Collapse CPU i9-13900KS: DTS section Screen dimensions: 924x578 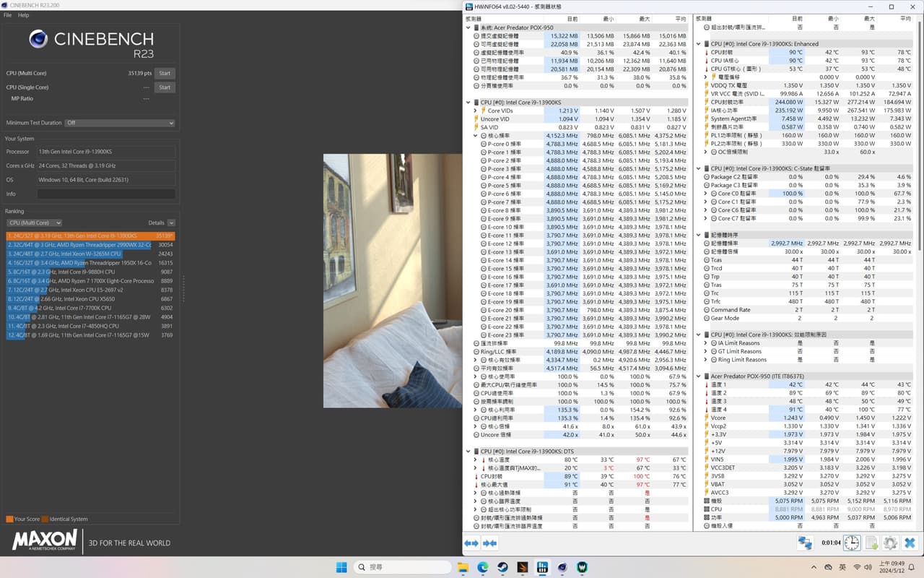(x=468, y=452)
